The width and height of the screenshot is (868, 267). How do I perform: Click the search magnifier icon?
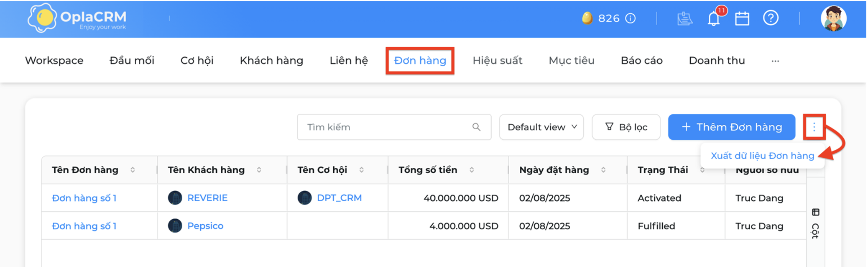[476, 127]
